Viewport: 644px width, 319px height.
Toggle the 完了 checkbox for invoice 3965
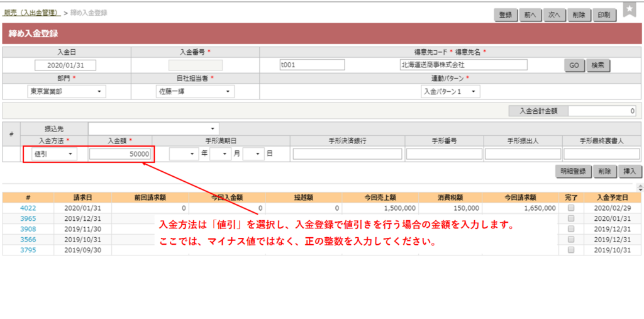pos(571,218)
